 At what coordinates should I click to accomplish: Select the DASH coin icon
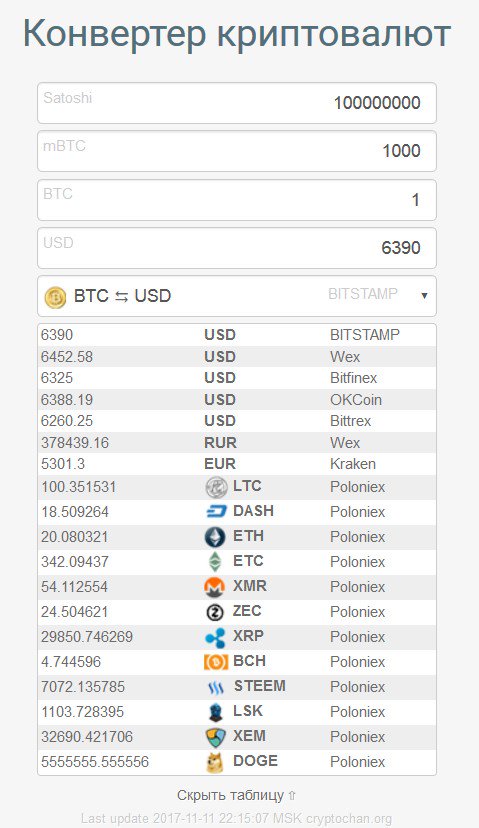[216, 512]
